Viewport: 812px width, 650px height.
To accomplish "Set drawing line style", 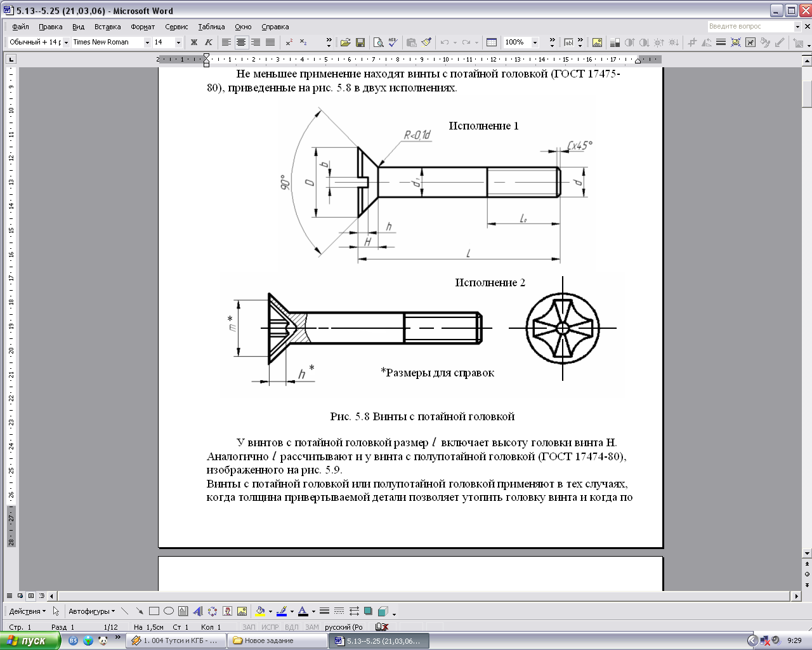I will pos(324,611).
